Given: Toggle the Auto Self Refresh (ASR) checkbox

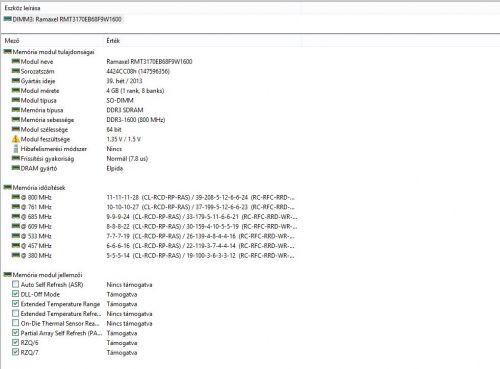Looking at the screenshot, I should pyautogui.click(x=15, y=284).
